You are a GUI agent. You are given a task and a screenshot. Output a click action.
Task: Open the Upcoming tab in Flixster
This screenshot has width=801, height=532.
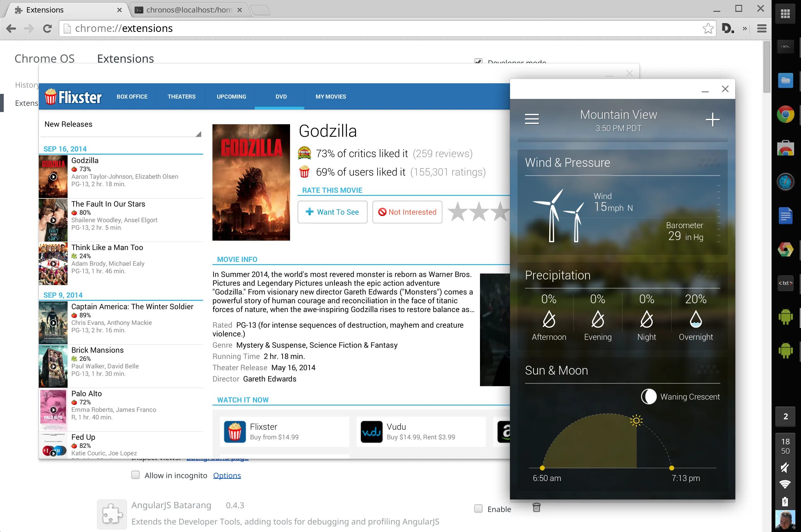tap(231, 97)
